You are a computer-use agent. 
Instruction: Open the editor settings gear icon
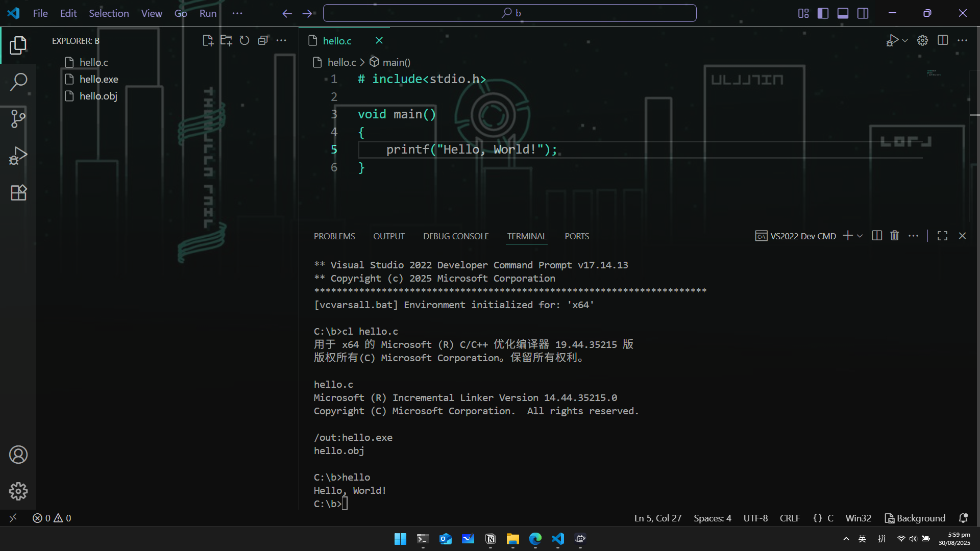coord(922,40)
